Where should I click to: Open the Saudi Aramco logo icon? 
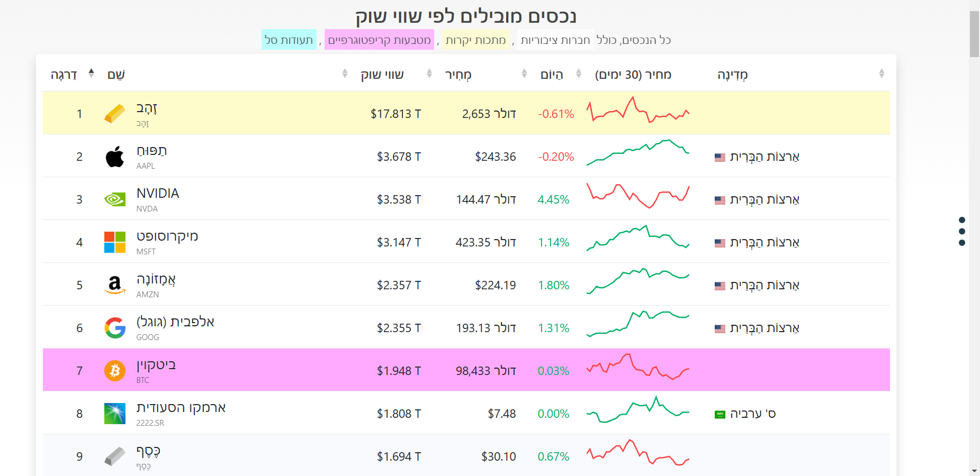tap(115, 414)
